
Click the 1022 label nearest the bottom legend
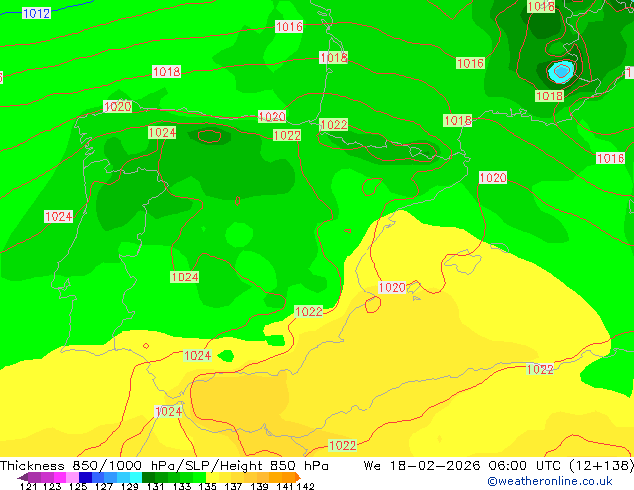[342, 445]
